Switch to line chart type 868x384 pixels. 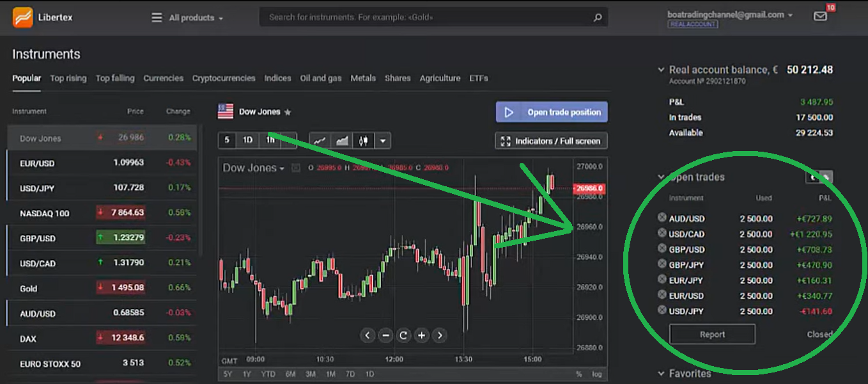tap(320, 141)
